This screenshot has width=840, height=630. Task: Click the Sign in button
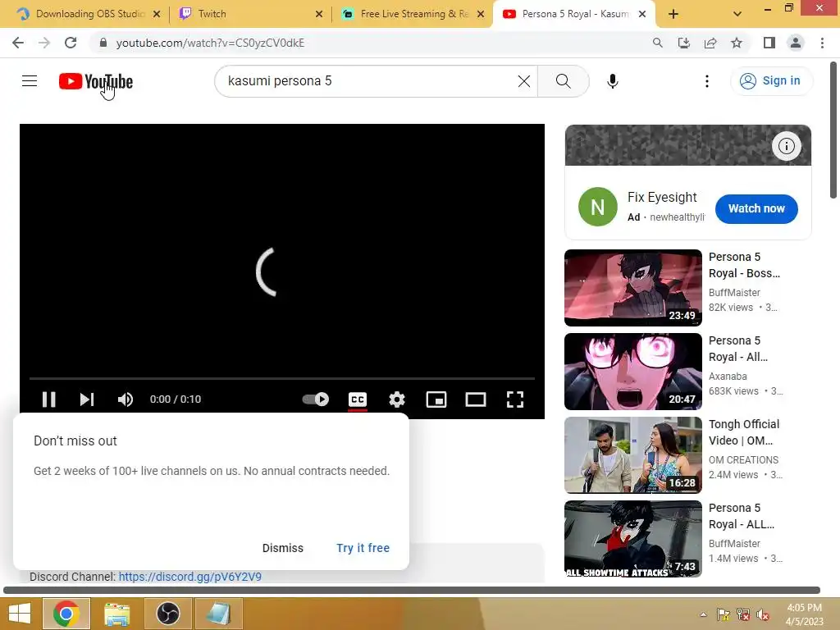(771, 81)
